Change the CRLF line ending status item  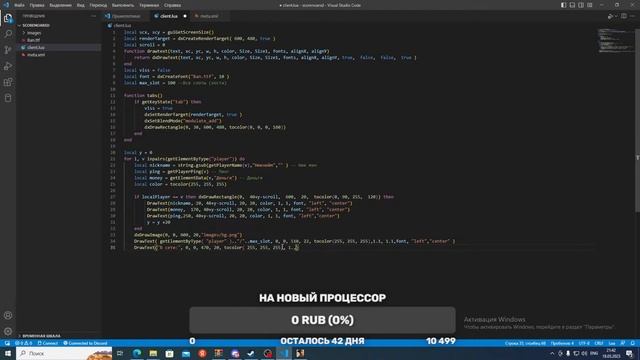[x=599, y=343]
